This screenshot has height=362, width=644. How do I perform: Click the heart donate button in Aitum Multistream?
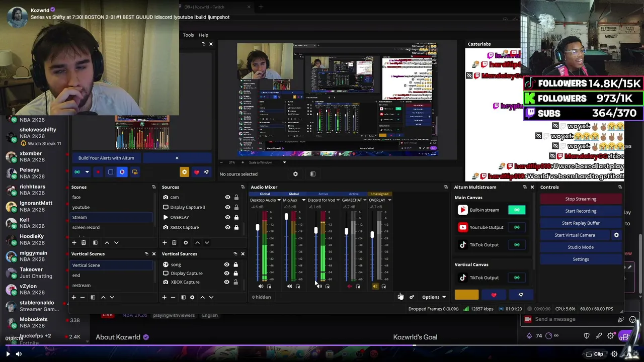pos(494,295)
